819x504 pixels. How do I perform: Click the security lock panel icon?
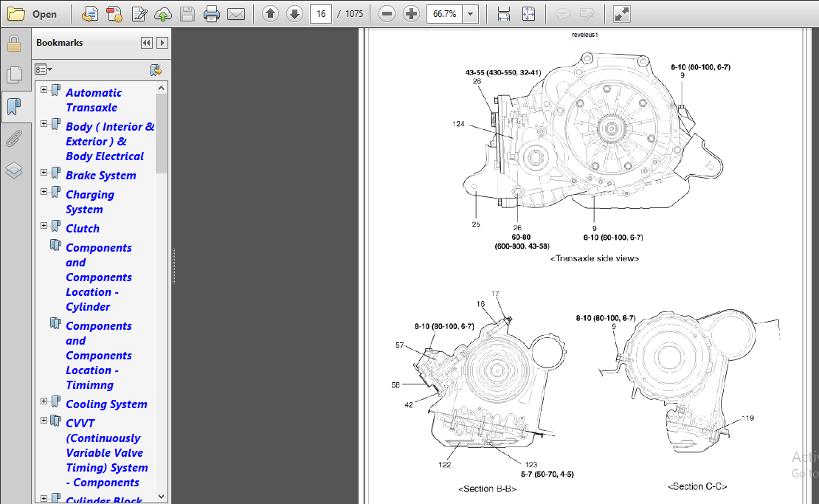tap(14, 44)
